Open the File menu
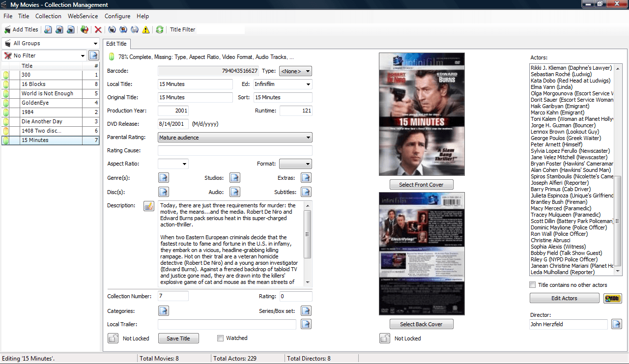 8,16
